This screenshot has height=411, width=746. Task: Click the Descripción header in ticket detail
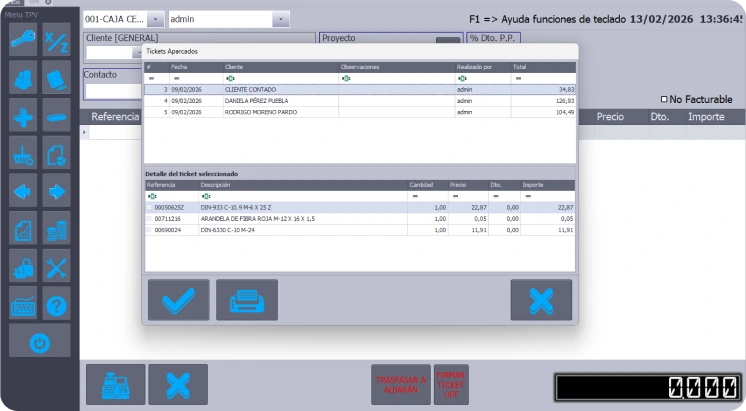303,185
